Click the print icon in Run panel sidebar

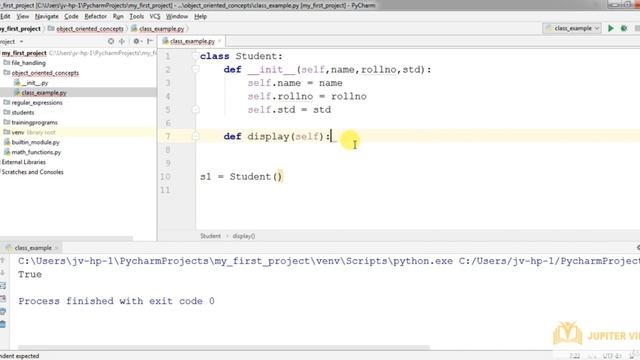coord(3,311)
